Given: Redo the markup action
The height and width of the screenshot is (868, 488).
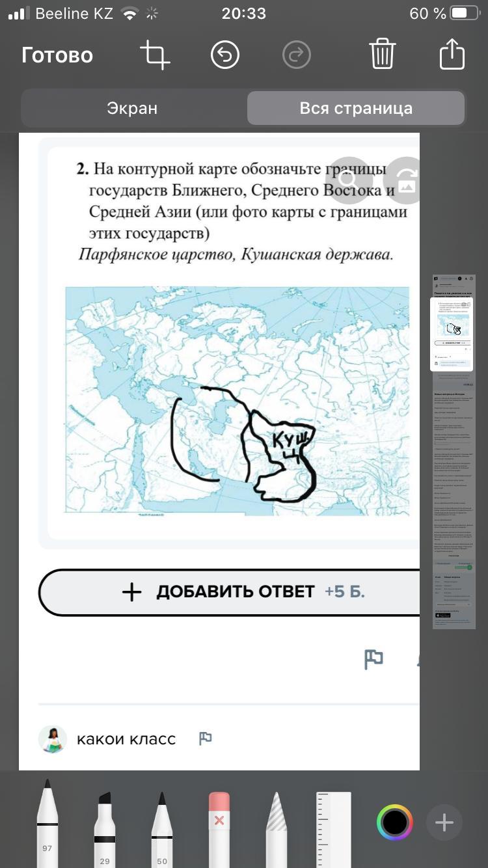Looking at the screenshot, I should pos(297,55).
